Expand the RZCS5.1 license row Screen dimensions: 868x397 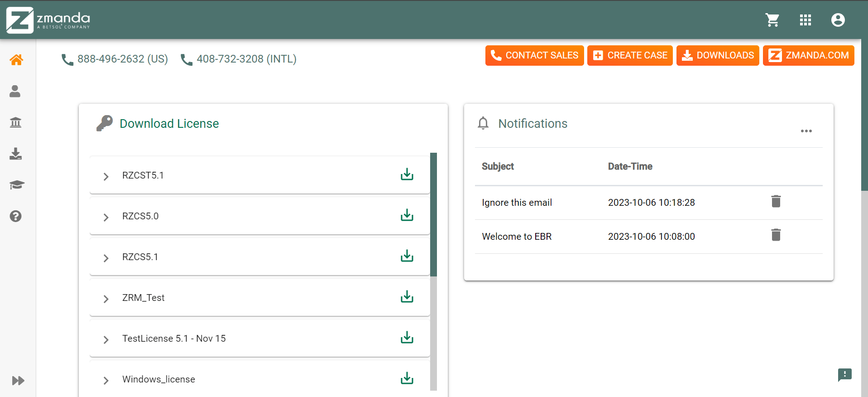coord(106,258)
